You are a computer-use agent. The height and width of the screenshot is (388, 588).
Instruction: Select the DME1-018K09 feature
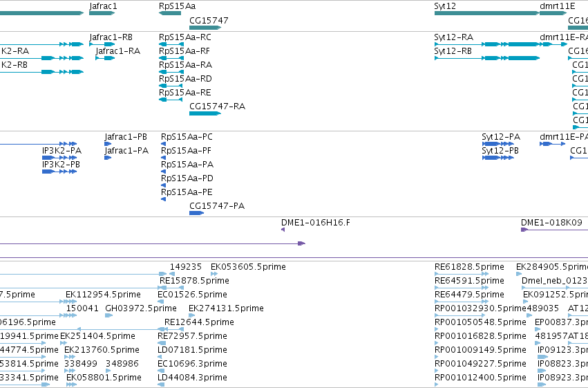pyautogui.click(x=554, y=230)
